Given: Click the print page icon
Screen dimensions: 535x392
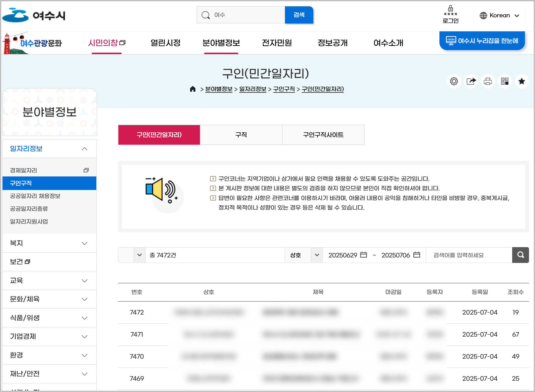Looking at the screenshot, I should tap(488, 81).
